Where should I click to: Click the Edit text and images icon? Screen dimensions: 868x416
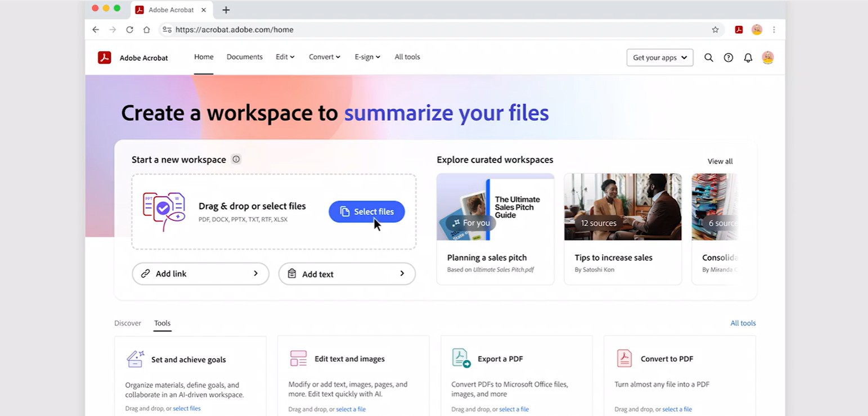coord(298,359)
